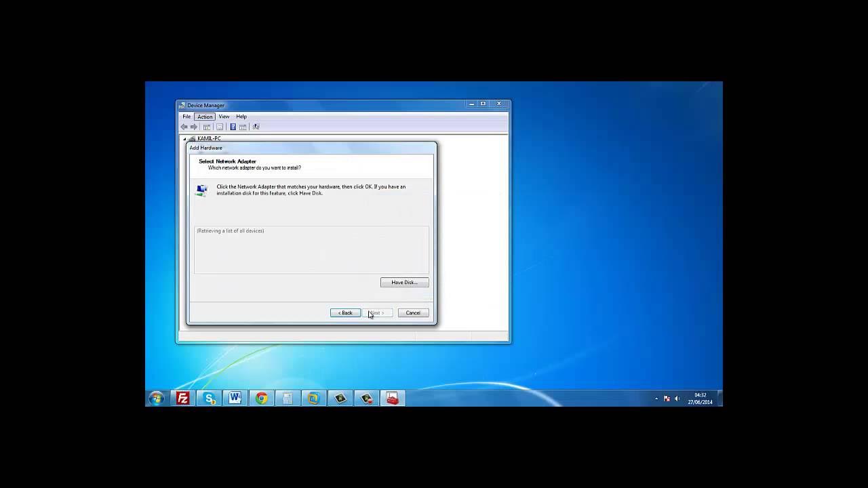This screenshot has width=868, height=488.
Task: Click the volume speaker tray icon
Action: 677,399
